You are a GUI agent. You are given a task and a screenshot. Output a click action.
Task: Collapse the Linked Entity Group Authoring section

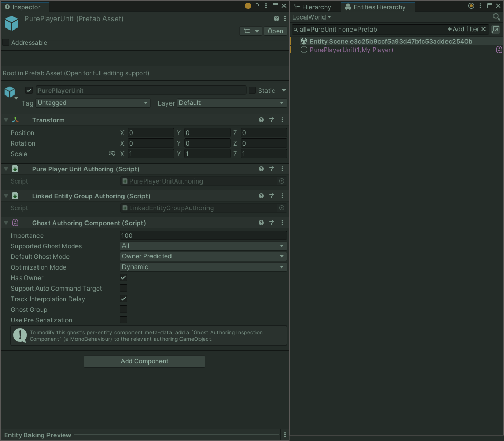click(x=5, y=196)
